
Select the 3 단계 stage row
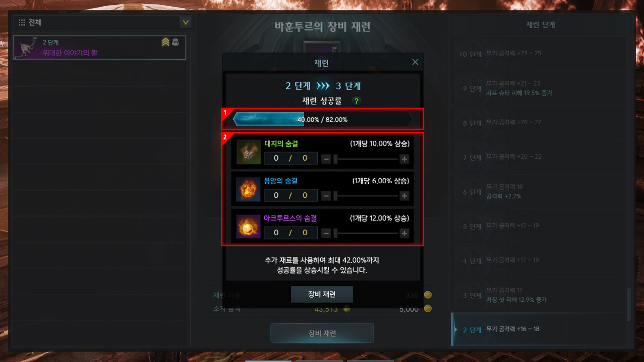coord(539,295)
